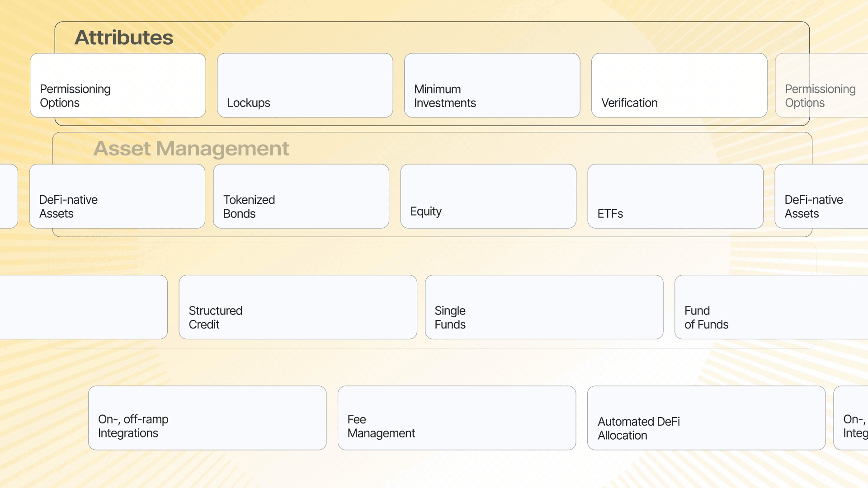This screenshot has height=488, width=868.
Task: Select the Tokenized Bonds card
Action: (301, 196)
